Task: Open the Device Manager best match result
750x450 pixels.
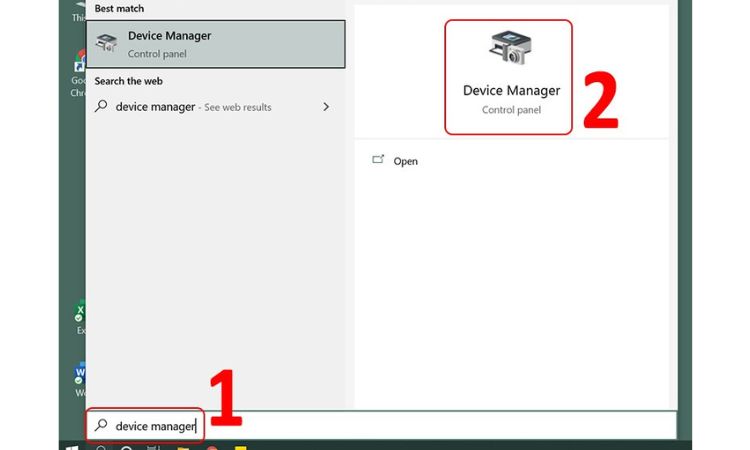Action: [x=215, y=44]
